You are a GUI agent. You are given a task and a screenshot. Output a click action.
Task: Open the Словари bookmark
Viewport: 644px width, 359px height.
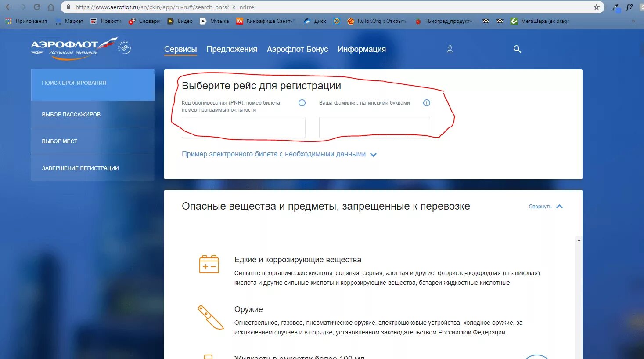144,21
